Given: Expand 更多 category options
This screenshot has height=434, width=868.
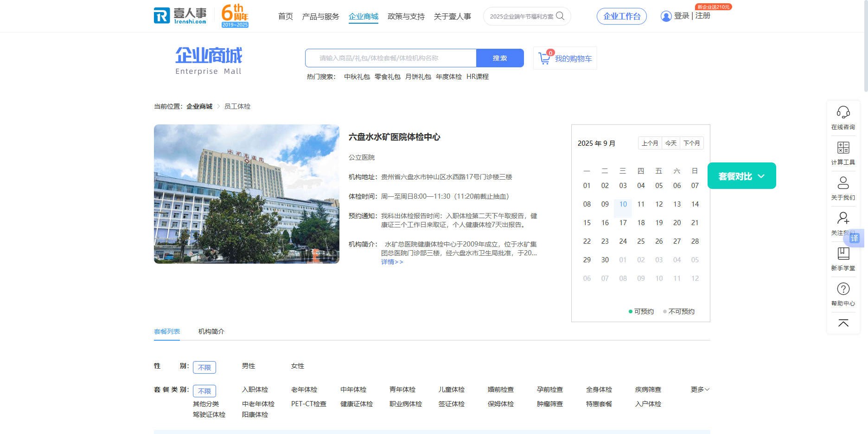Looking at the screenshot, I should [x=700, y=390].
